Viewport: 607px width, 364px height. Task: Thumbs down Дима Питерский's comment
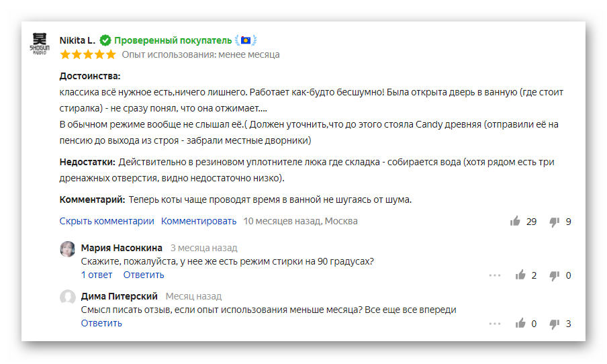555,324
